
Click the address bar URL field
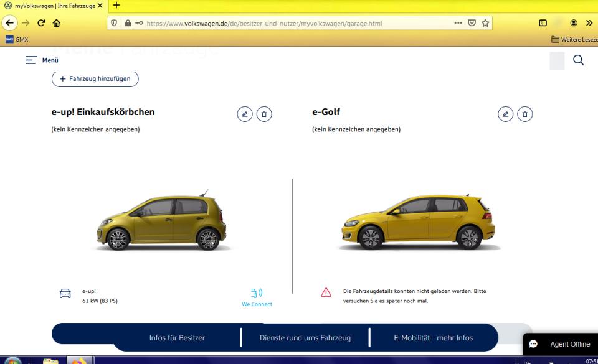tap(298, 23)
